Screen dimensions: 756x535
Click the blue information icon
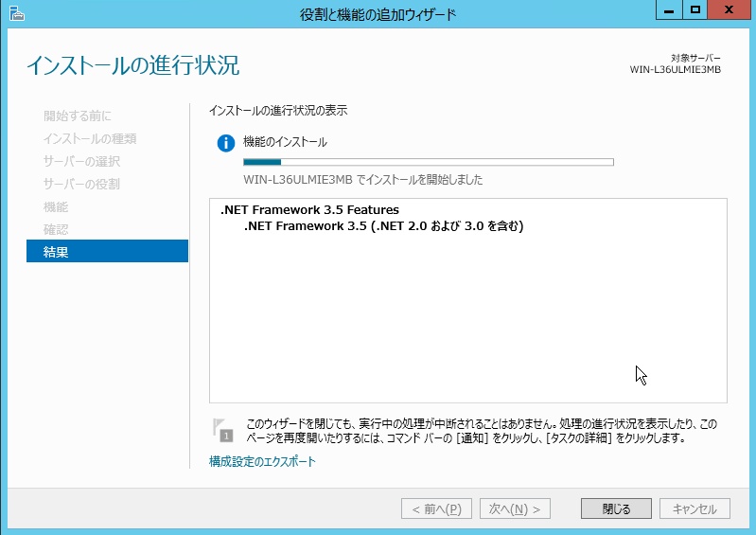225,143
